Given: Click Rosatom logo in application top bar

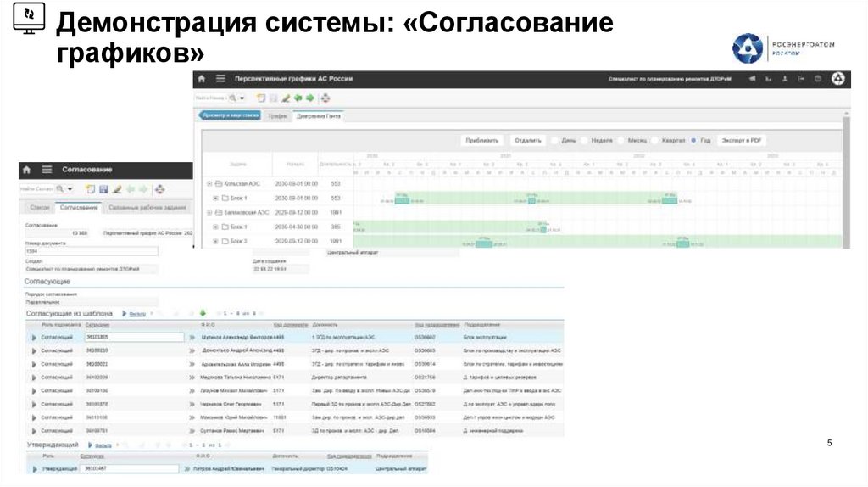Looking at the screenshot, I should (838, 79).
